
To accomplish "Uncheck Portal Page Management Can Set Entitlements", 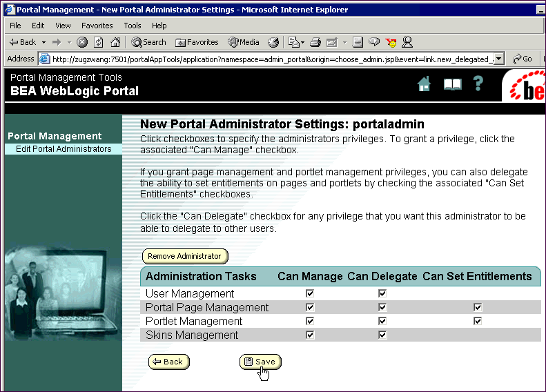I will [478, 307].
